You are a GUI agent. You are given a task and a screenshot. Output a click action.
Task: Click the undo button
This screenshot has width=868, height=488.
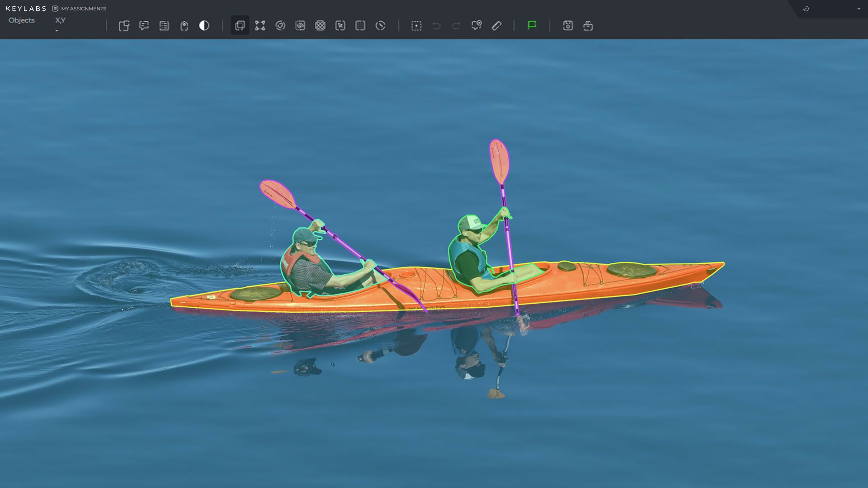[x=435, y=26]
